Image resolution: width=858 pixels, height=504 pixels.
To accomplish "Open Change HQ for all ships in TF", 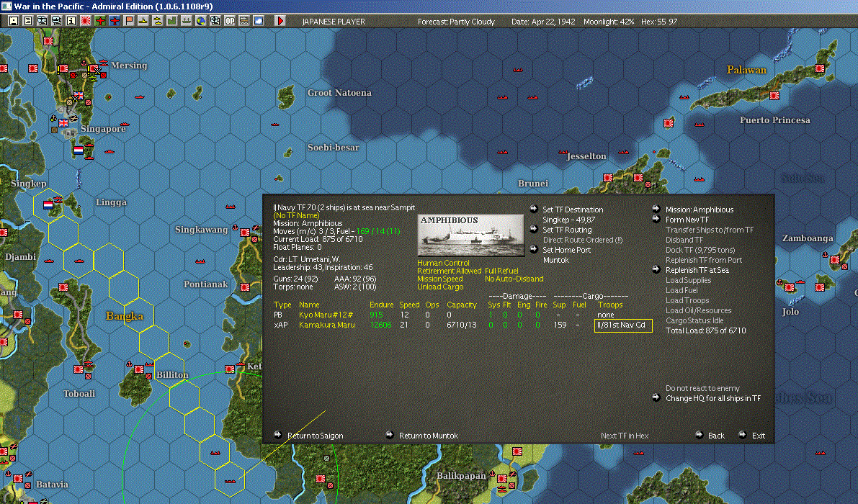I will coord(713,398).
